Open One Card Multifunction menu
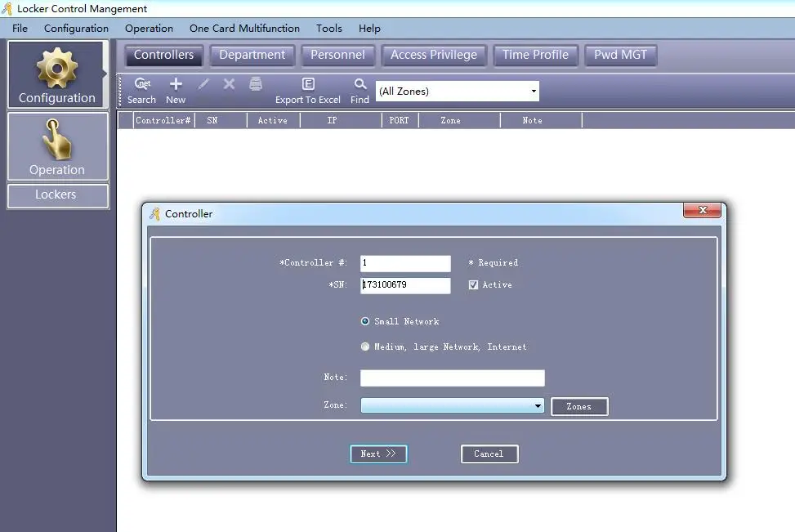Image resolution: width=795 pixels, height=532 pixels. (x=244, y=29)
